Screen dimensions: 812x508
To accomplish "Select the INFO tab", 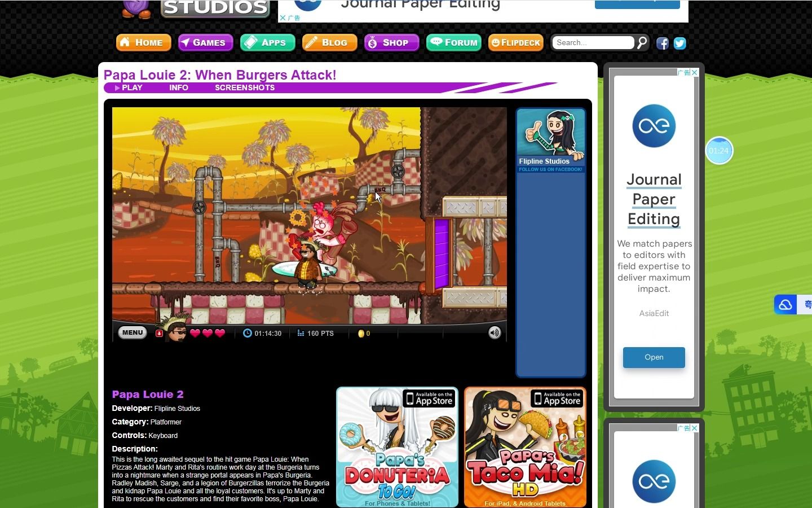I will pyautogui.click(x=179, y=87).
